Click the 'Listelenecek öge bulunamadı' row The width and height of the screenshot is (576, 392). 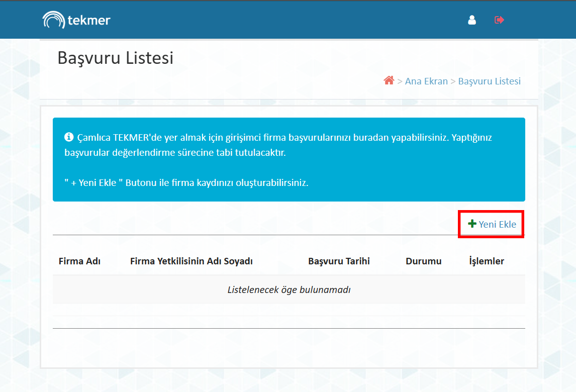(289, 289)
